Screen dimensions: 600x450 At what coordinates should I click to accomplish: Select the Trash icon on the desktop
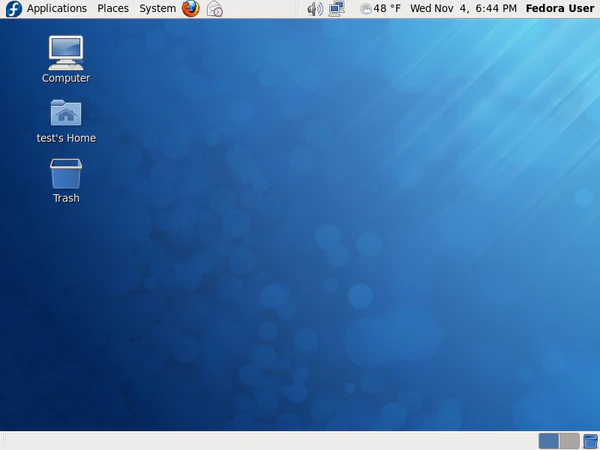point(66,173)
